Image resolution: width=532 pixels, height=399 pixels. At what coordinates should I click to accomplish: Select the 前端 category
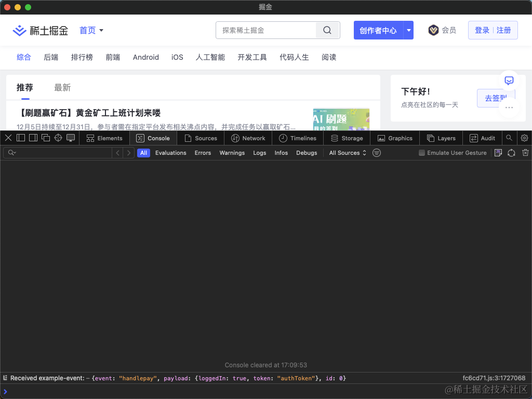click(113, 57)
